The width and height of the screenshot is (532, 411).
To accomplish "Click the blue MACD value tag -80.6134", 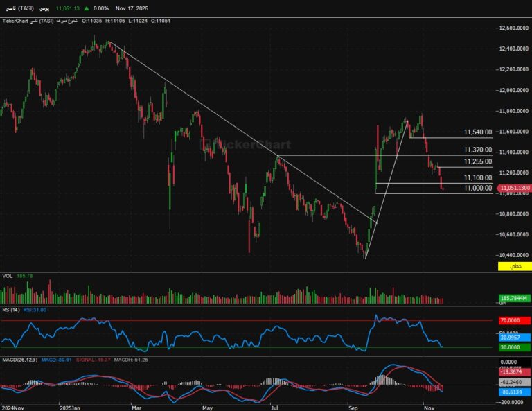I will click(x=515, y=392).
